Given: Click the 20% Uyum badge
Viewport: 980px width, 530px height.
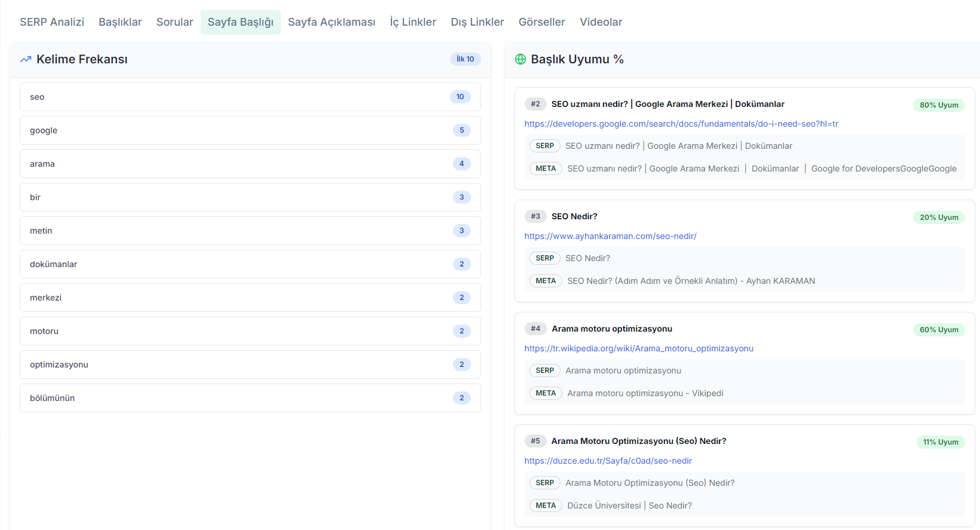Looking at the screenshot, I should (x=939, y=217).
